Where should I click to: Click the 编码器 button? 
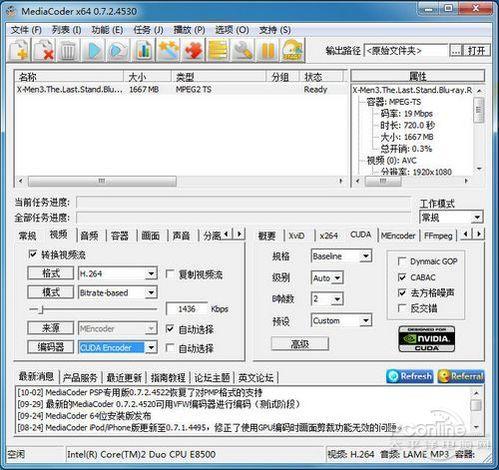click(x=51, y=347)
